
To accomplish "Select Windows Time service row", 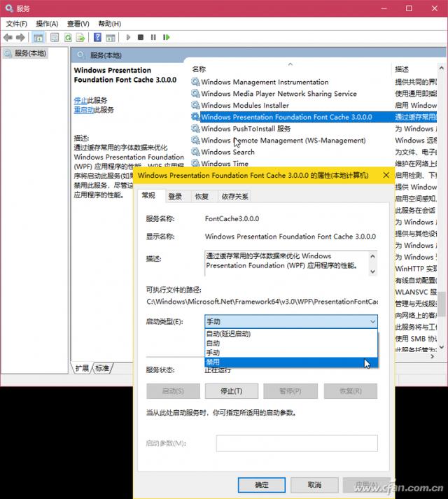I will pyautogui.click(x=225, y=163).
